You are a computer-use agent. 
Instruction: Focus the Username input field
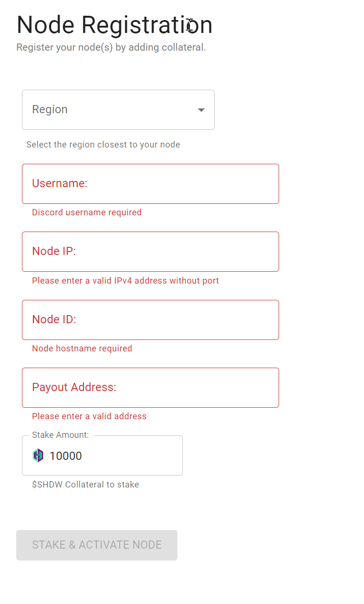(150, 184)
